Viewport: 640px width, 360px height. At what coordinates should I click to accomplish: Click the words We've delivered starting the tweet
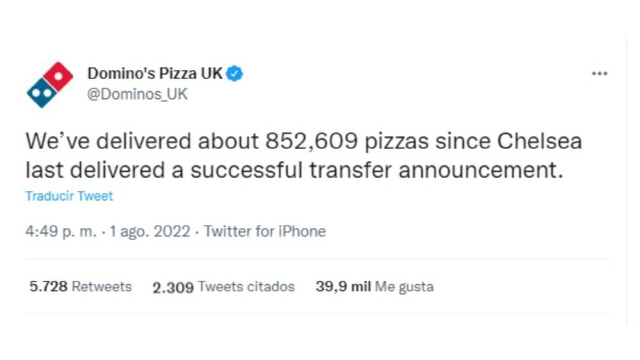(x=108, y=141)
